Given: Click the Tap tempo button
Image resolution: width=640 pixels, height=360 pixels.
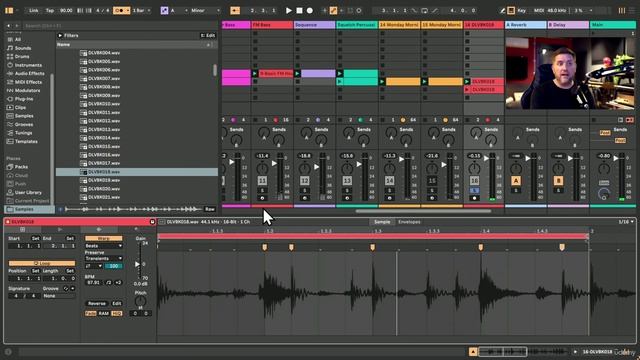Looking at the screenshot, I should click(50, 10).
